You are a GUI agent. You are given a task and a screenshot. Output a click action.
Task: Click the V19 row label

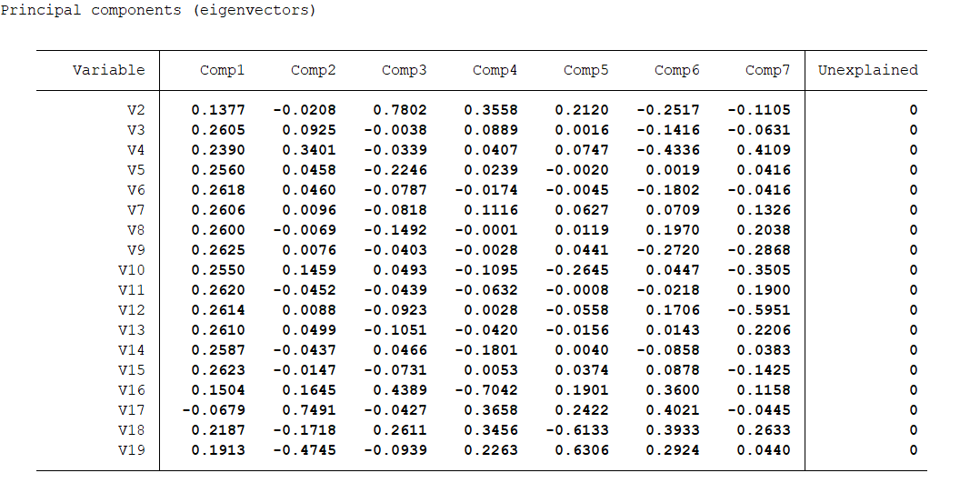(131, 450)
